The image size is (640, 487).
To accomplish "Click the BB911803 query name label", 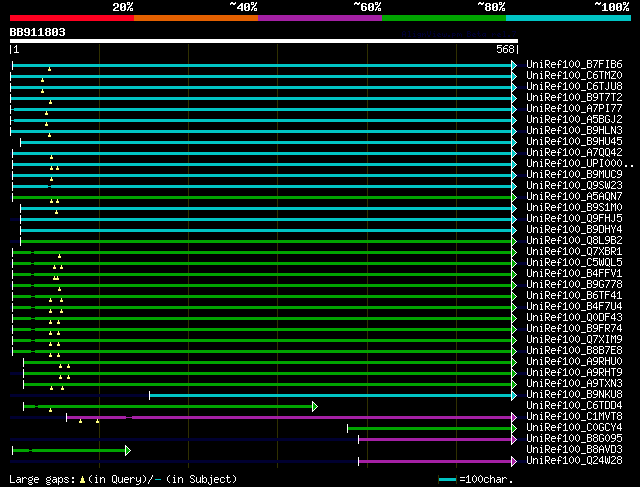I will [x=38, y=32].
